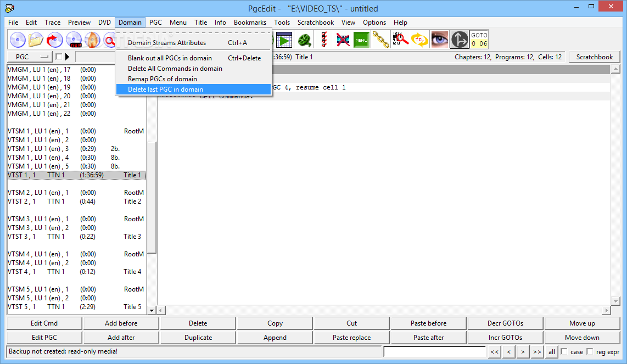Click the command pane scroll right arrow
Image resolution: width=627 pixels, height=364 pixels.
(607, 310)
